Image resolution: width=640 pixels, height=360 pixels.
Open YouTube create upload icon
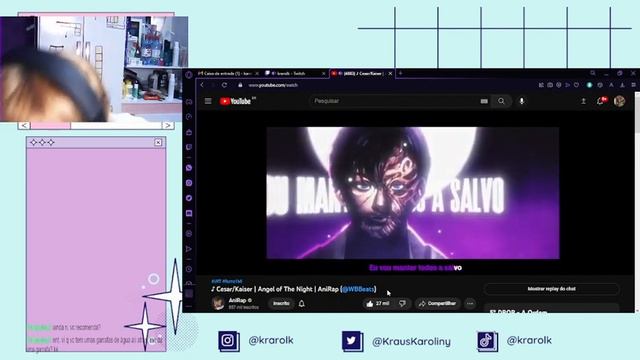click(x=584, y=101)
